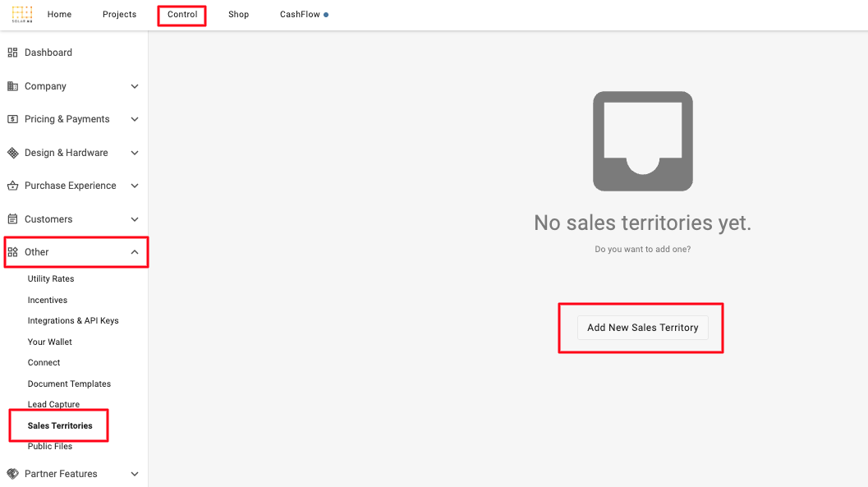Image resolution: width=868 pixels, height=487 pixels.
Task: Expand the Partner Features chevron
Action: click(135, 474)
